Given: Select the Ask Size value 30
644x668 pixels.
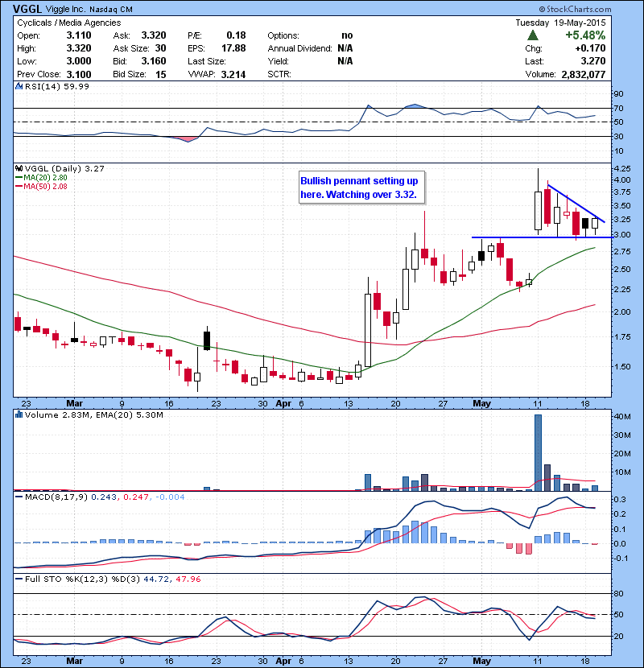Looking at the screenshot, I should coord(160,48).
